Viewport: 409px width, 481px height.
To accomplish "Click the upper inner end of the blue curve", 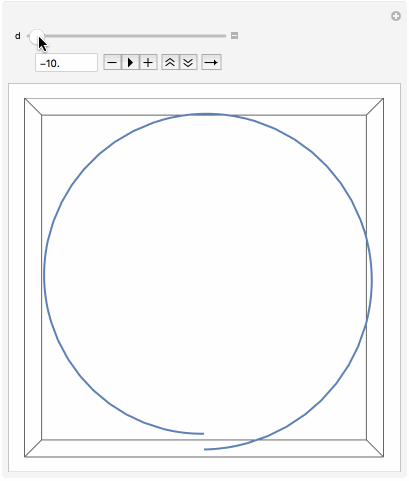I will coord(203,434).
